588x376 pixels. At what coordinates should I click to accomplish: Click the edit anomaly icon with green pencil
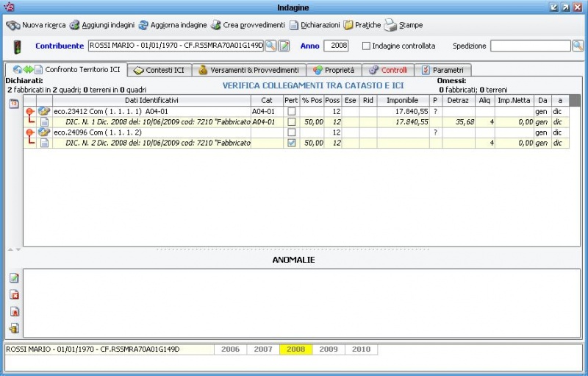14,277
